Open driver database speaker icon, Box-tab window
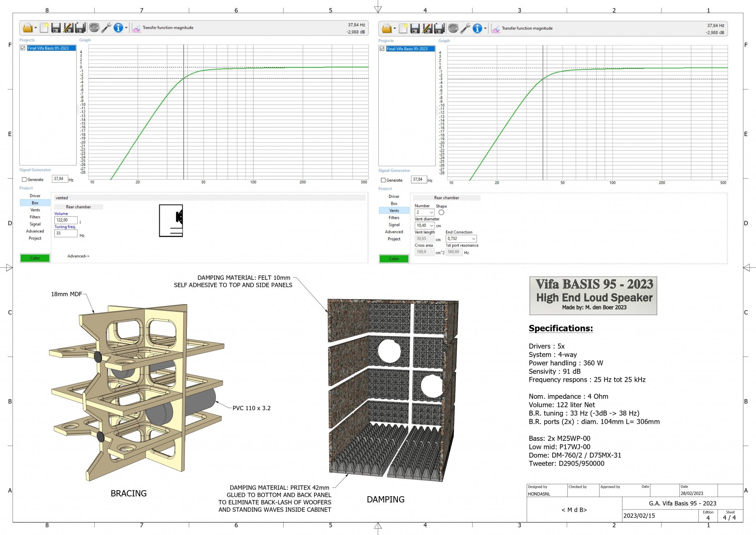Viewport: 756px width, 535px height. click(x=94, y=28)
